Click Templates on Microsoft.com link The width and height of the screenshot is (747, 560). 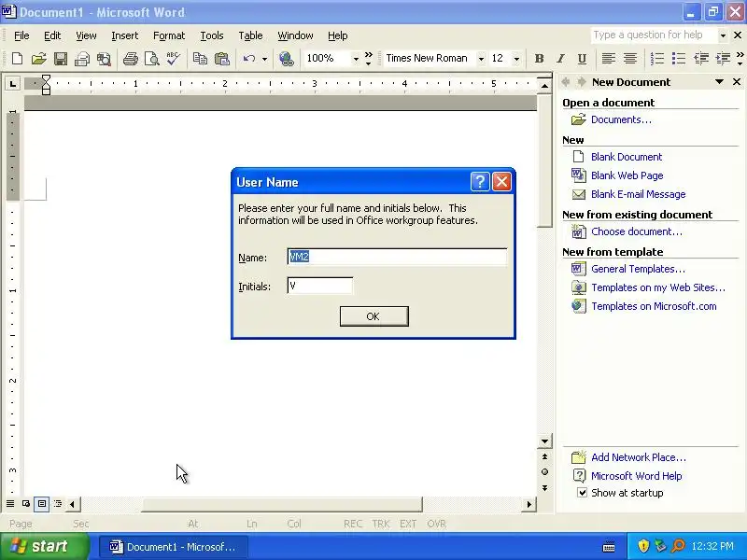[x=654, y=306]
